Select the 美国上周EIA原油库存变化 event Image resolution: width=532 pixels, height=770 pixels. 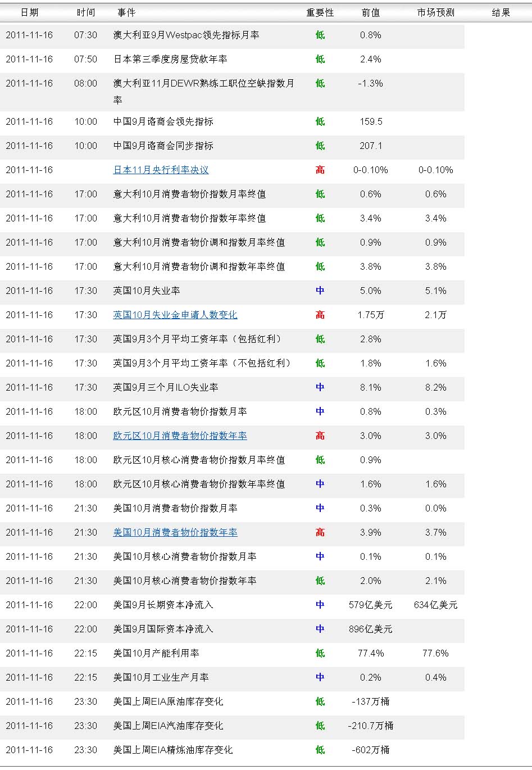(x=168, y=701)
